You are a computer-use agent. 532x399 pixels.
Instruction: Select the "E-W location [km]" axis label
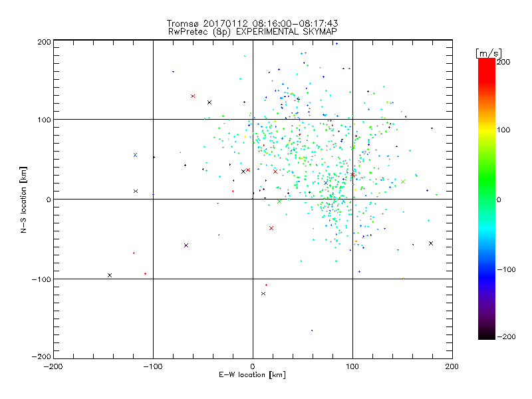click(x=253, y=375)
